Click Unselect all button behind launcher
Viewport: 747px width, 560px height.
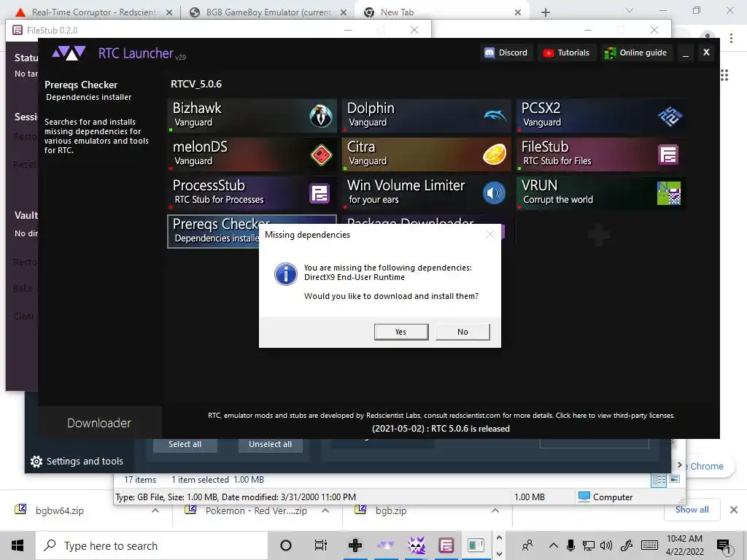click(270, 444)
